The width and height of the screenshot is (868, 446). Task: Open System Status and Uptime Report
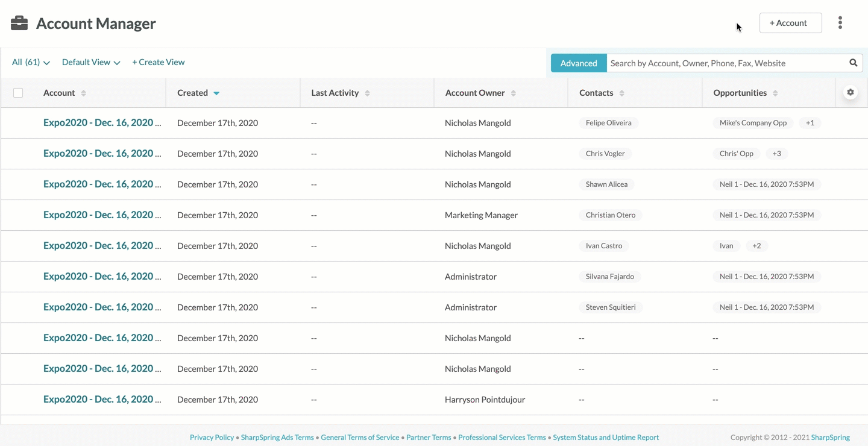click(606, 438)
